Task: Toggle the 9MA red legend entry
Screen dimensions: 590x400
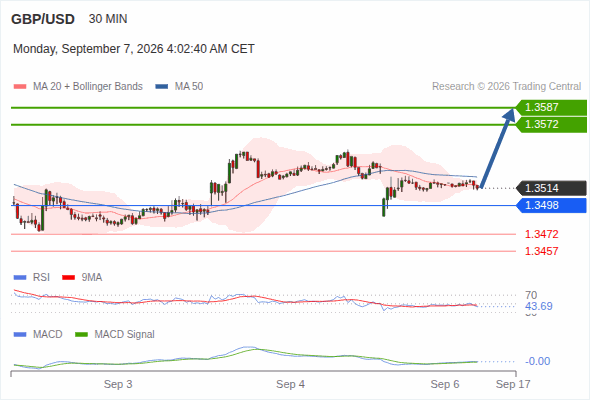Action: tap(82, 277)
